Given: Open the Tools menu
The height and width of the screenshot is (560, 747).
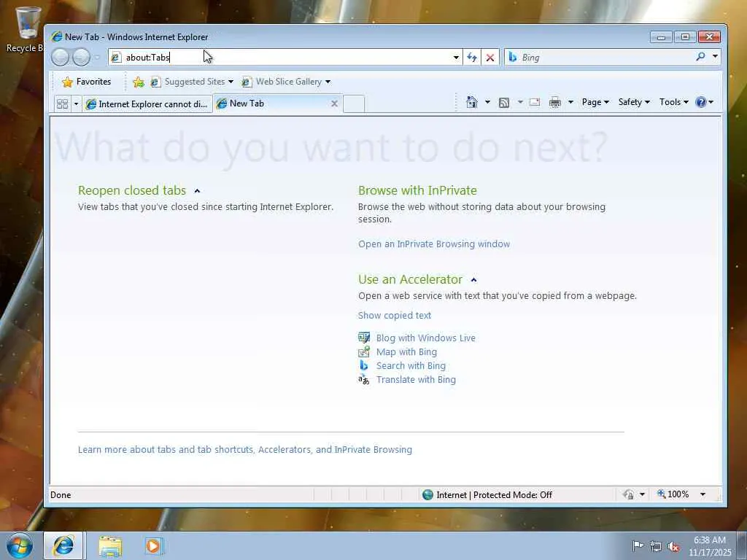Looking at the screenshot, I should (673, 102).
